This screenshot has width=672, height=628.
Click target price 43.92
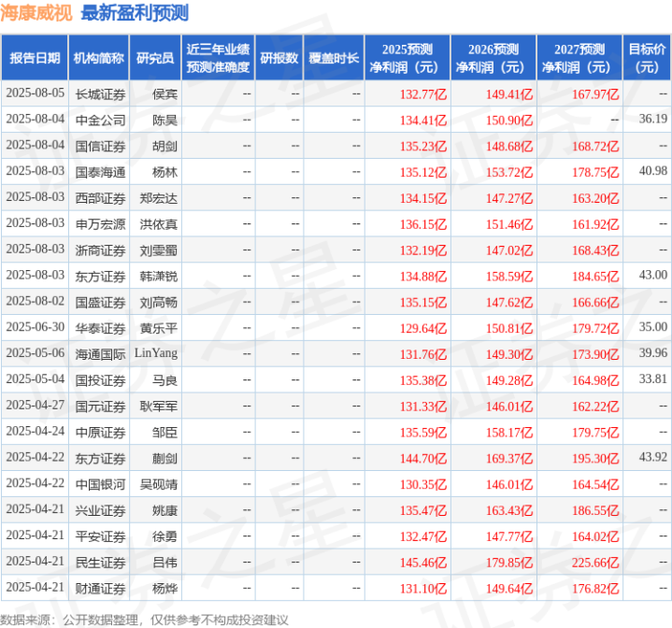(x=652, y=457)
